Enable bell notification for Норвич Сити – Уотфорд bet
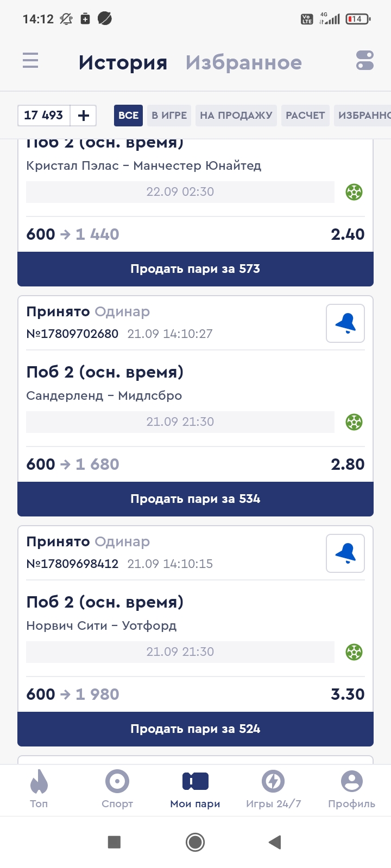The height and width of the screenshot is (868, 391). tap(345, 553)
